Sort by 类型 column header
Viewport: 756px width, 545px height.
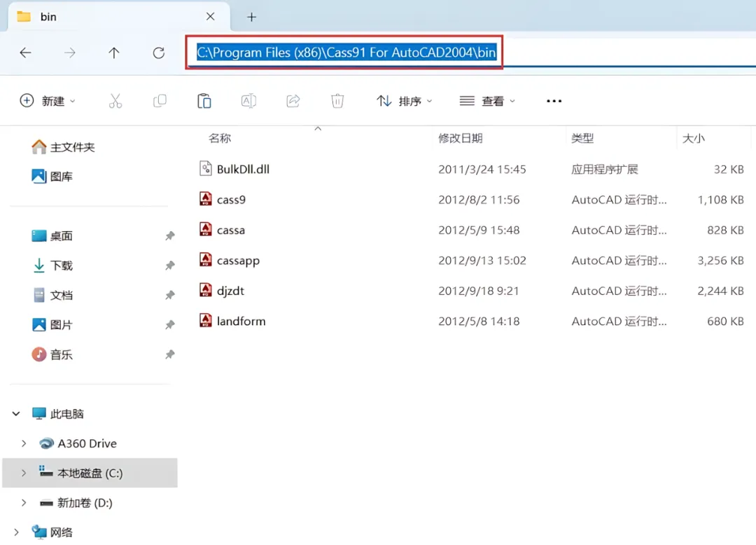[x=582, y=139]
